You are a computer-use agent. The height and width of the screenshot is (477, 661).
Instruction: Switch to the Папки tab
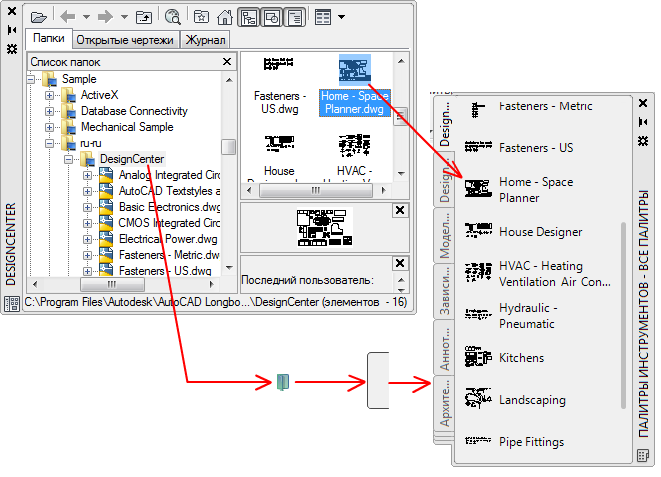[x=49, y=38]
